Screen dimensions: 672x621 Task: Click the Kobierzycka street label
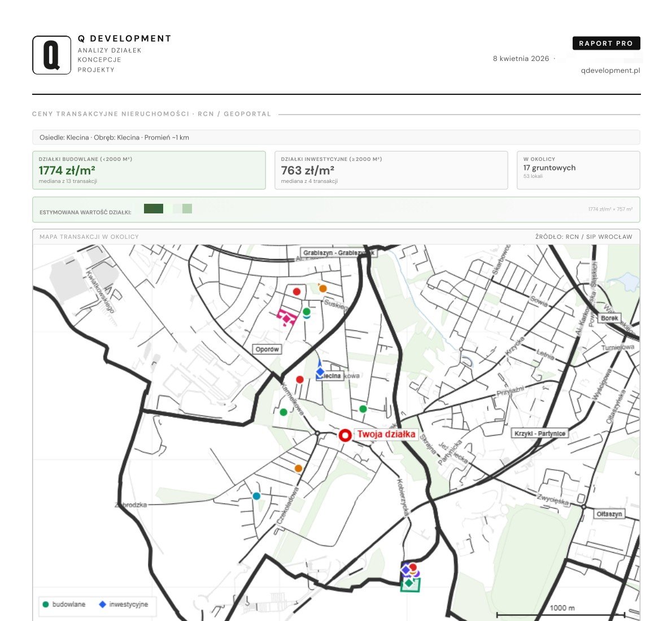click(403, 496)
